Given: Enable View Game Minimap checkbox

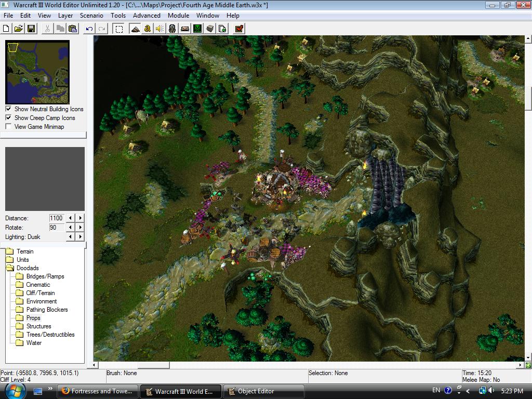Looking at the screenshot, I should pyautogui.click(x=8, y=127).
